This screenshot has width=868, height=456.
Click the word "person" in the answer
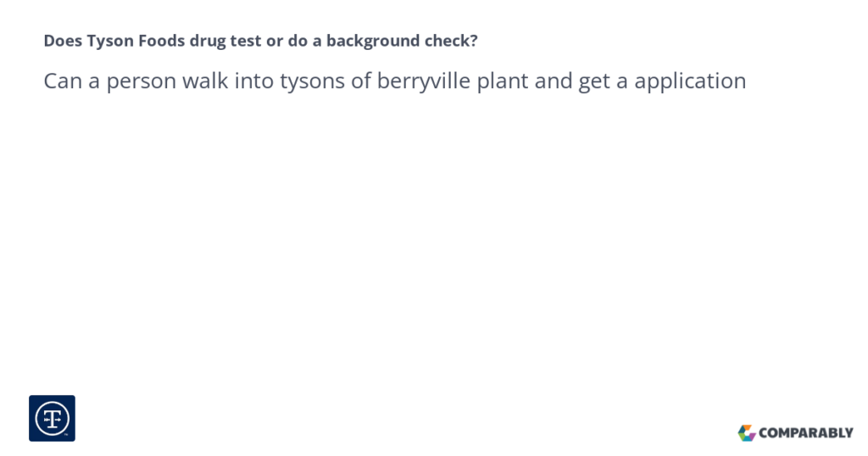[142, 82]
